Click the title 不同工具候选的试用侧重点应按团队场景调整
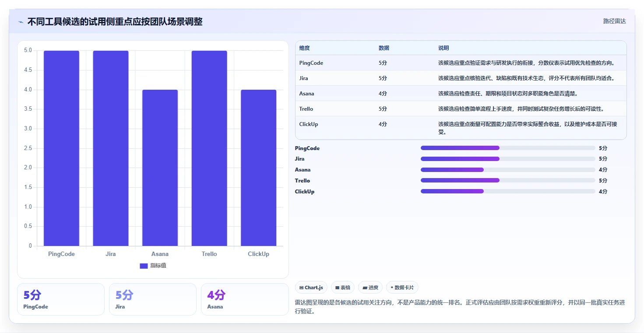This screenshot has height=333, width=644. click(x=115, y=21)
